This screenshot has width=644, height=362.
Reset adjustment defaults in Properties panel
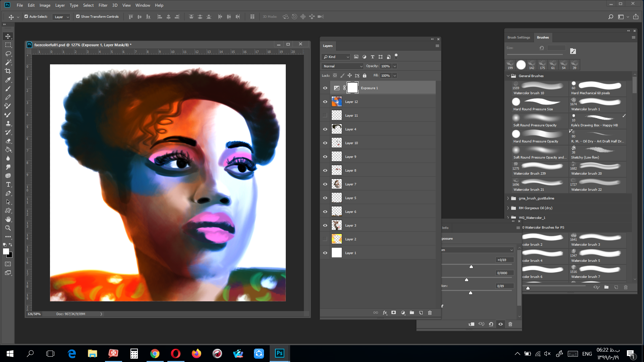tap(491, 324)
